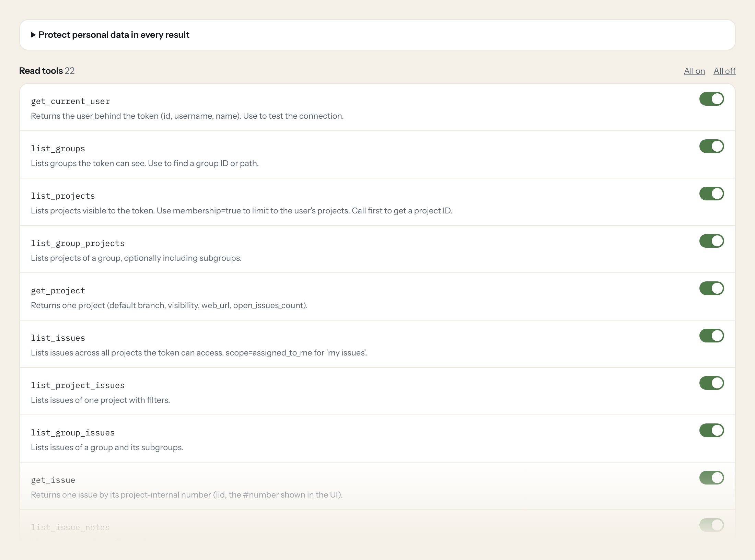Toggle off the get_current_user tool
This screenshot has width=755, height=560.
(712, 99)
